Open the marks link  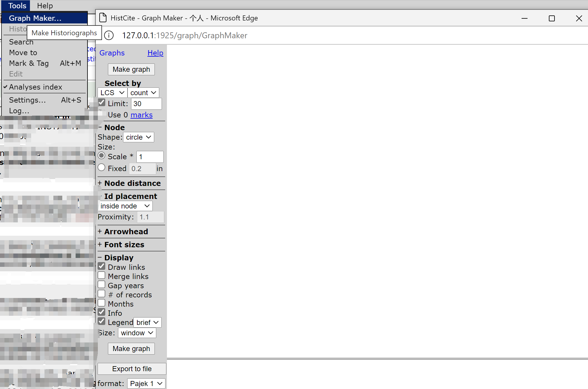141,115
